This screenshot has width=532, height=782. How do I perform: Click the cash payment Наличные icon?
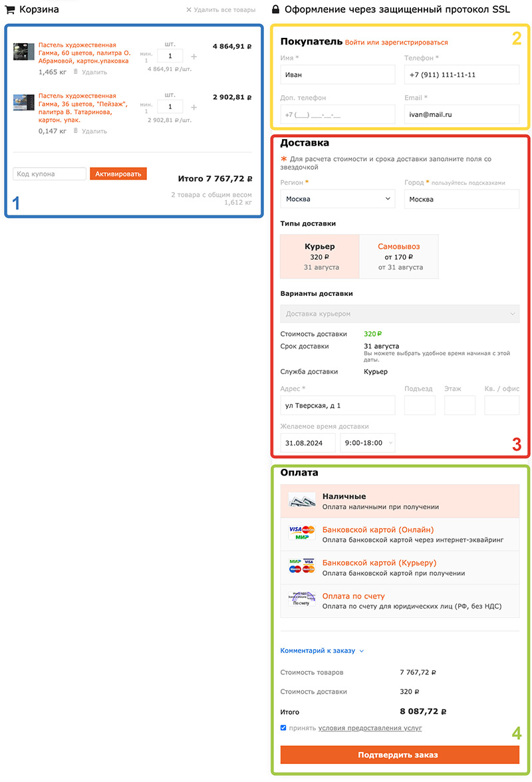pyautogui.click(x=301, y=501)
